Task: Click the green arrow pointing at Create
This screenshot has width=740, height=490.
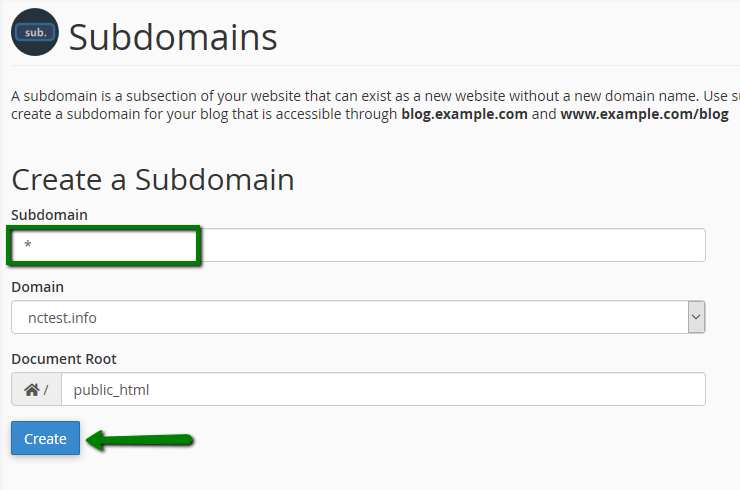Action: point(140,440)
